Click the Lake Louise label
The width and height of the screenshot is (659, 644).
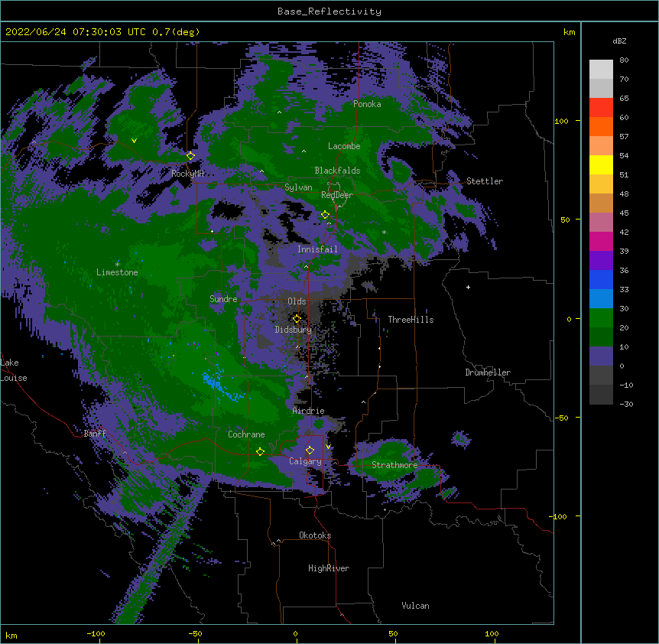[14, 370]
